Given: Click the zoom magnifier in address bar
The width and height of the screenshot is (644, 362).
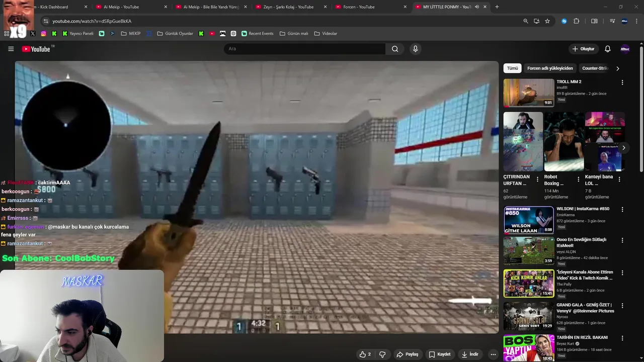Looking at the screenshot, I should coord(526,21).
